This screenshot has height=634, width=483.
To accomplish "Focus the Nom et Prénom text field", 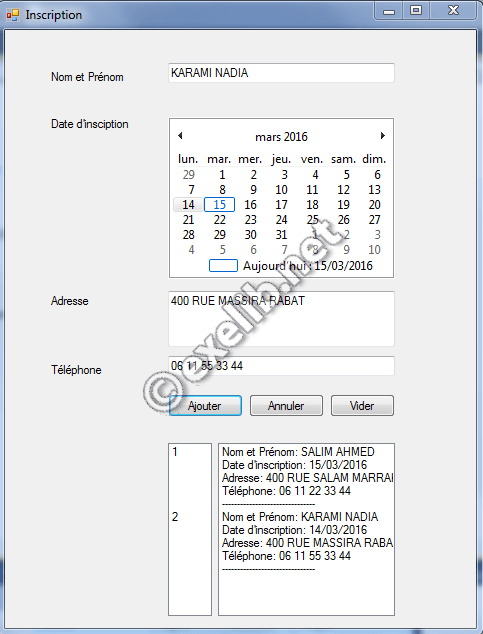I will point(281,73).
